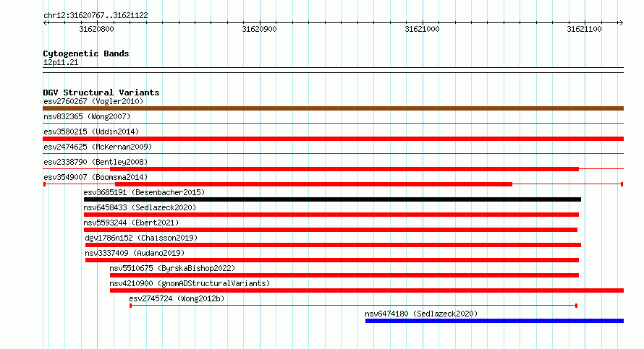Click the nsv6458433 red variant bar
This screenshot has width=644, height=349.
(x=331, y=215)
